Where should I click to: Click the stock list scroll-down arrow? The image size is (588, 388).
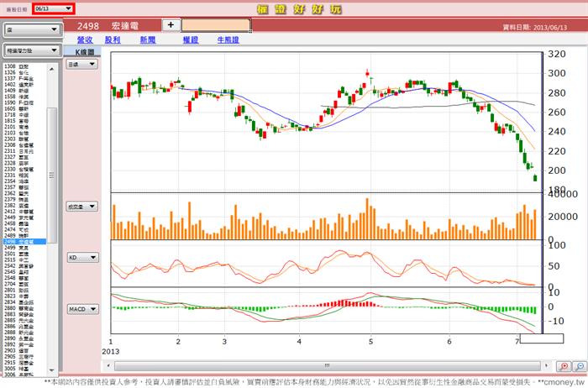pos(52,370)
